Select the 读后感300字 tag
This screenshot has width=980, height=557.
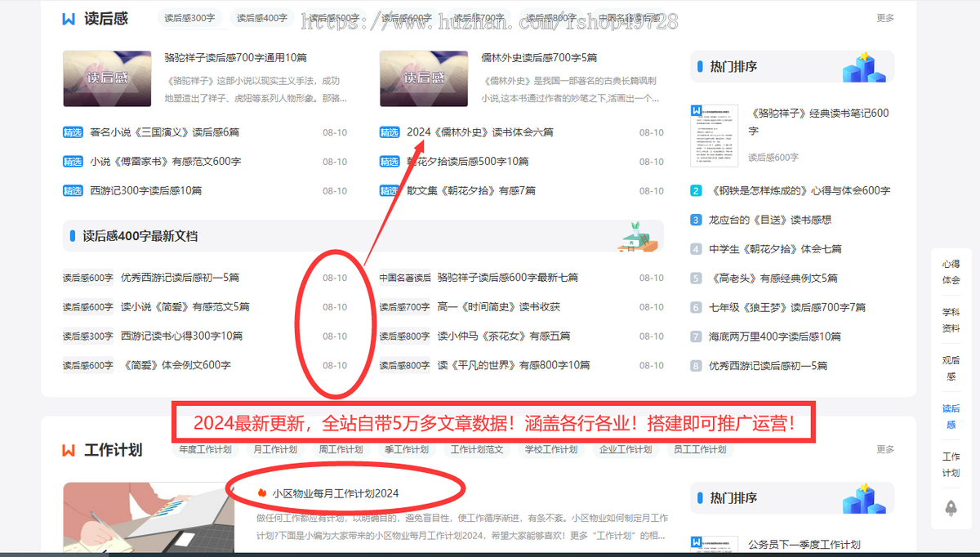click(189, 18)
